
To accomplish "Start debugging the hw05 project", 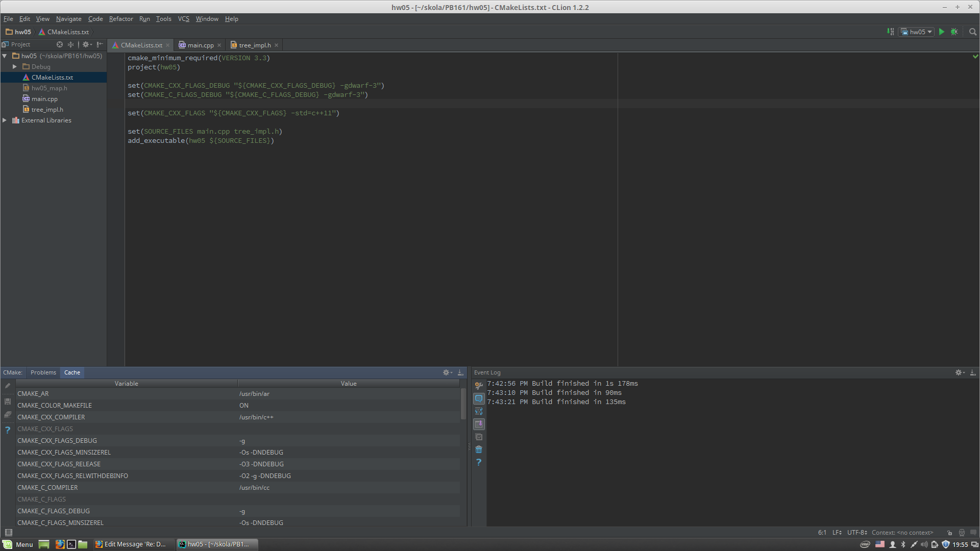I will coord(954,32).
